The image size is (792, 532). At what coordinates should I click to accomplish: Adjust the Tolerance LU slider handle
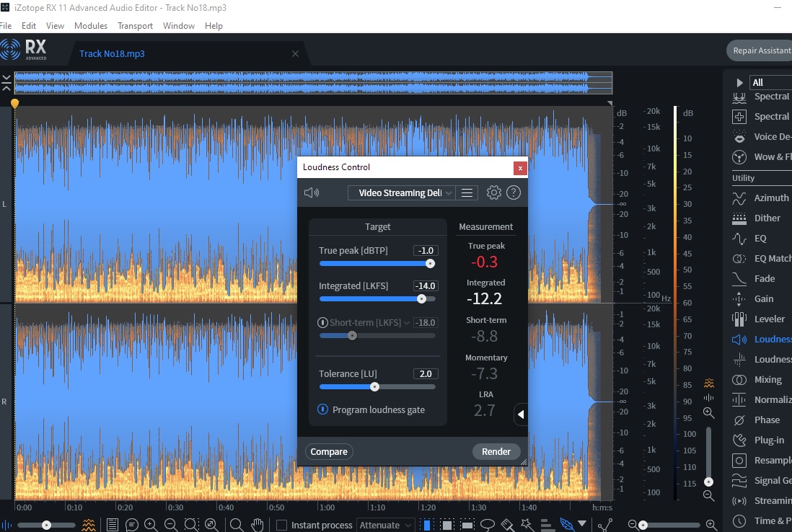point(374,386)
